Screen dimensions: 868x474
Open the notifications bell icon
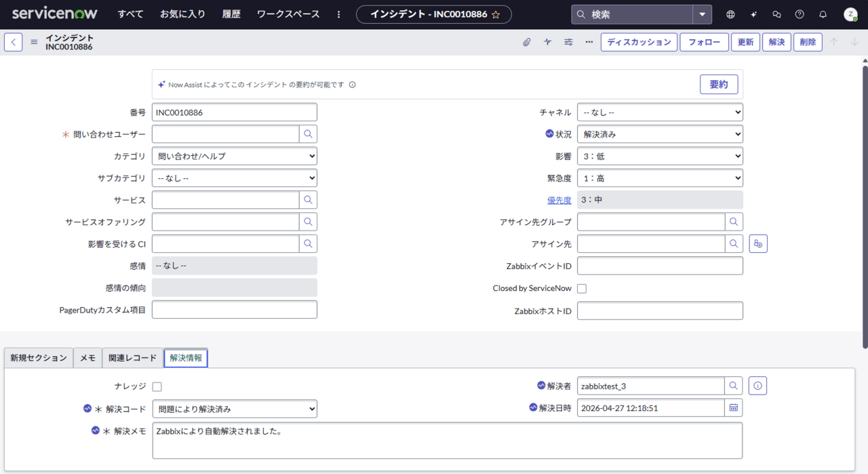[x=823, y=14]
